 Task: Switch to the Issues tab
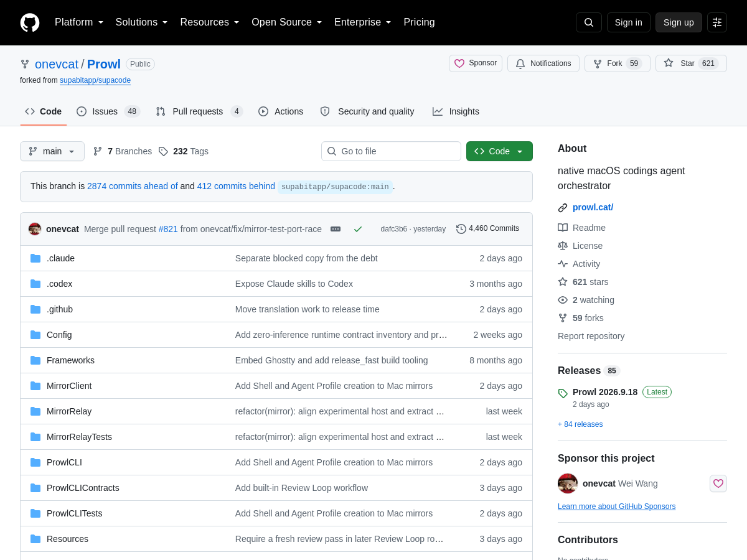108,111
